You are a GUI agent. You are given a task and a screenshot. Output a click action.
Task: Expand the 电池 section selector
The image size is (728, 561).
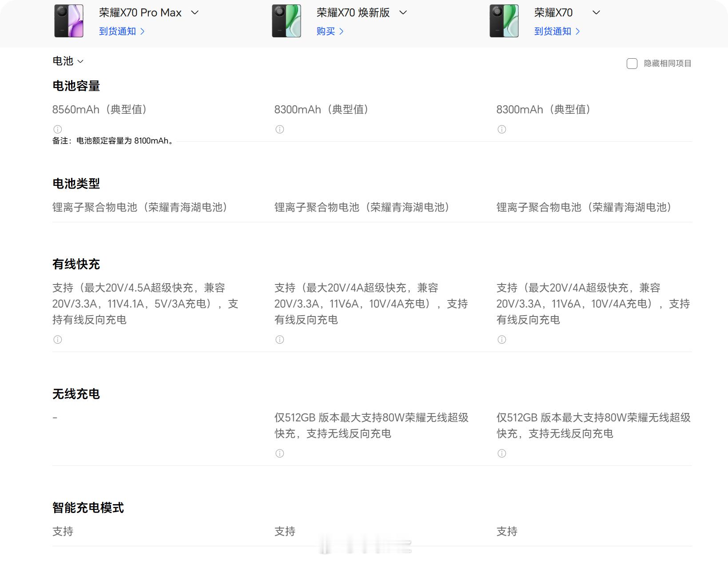coord(68,61)
